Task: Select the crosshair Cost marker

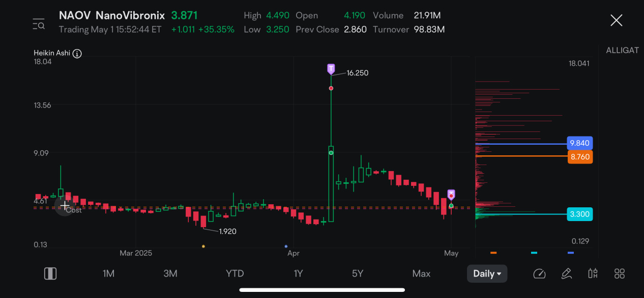Action: [x=65, y=206]
